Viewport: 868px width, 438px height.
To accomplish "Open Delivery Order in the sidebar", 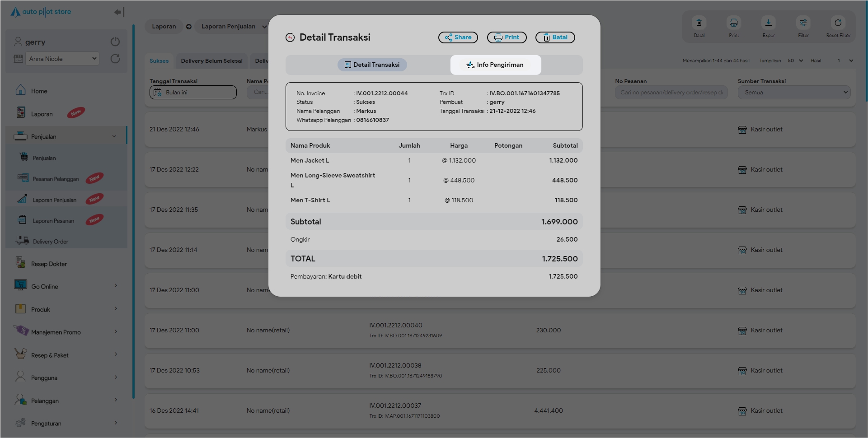I will 50,242.
